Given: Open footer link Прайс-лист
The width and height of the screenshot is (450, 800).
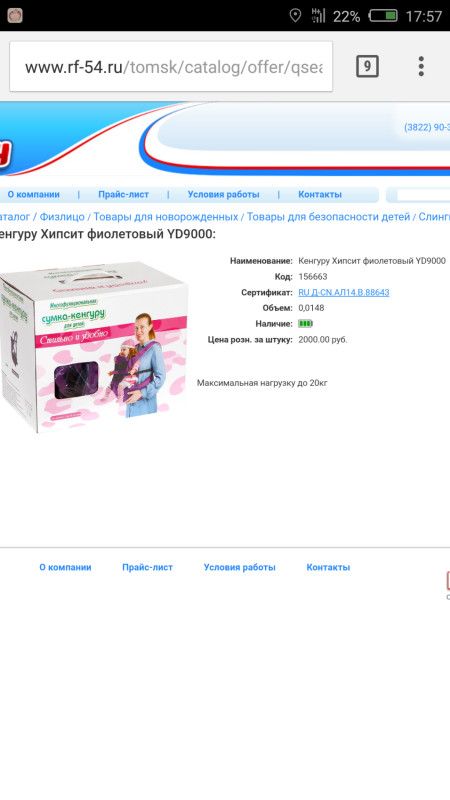Looking at the screenshot, I should coord(147,567).
